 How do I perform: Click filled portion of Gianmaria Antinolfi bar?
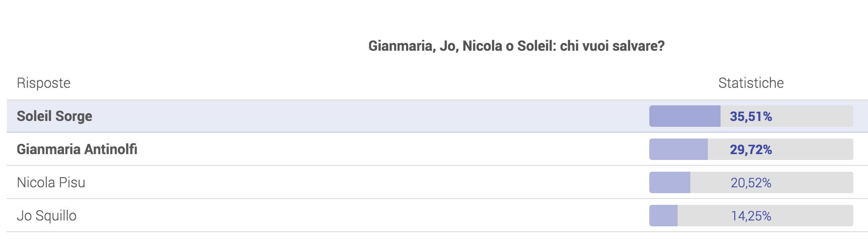[x=679, y=149]
